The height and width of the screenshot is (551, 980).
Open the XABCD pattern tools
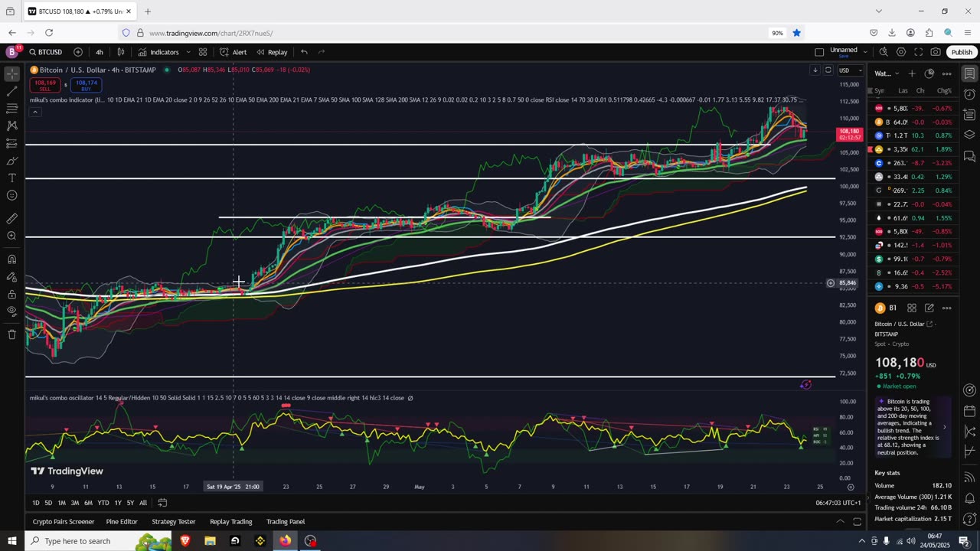[x=11, y=126]
